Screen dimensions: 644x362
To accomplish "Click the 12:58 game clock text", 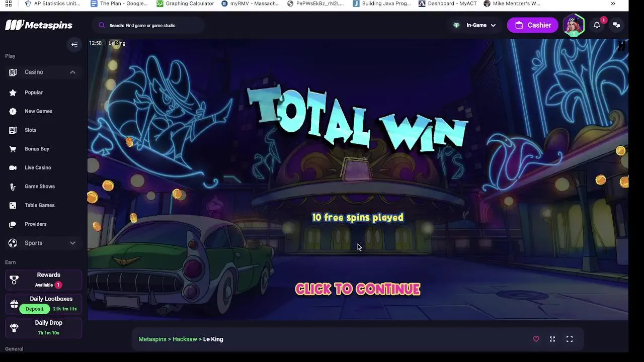I will pyautogui.click(x=95, y=43).
